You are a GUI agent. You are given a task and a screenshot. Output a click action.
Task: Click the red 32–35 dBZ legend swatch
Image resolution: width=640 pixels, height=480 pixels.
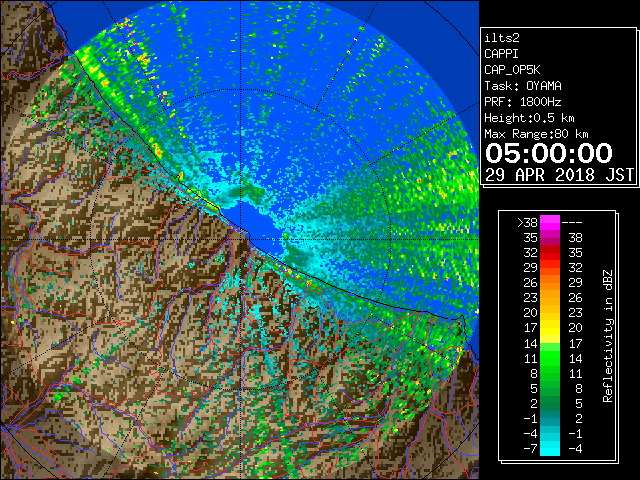(x=550, y=253)
